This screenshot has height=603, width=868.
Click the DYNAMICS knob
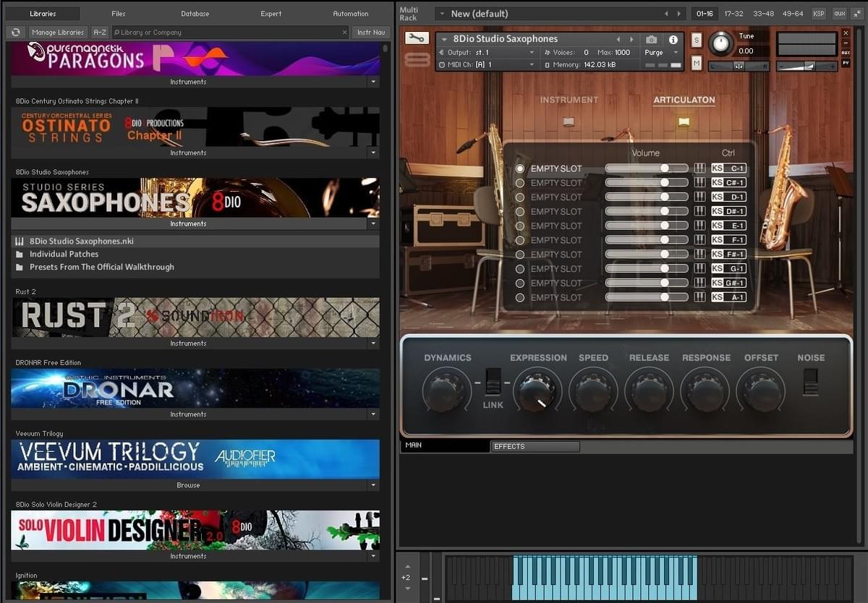tap(446, 390)
